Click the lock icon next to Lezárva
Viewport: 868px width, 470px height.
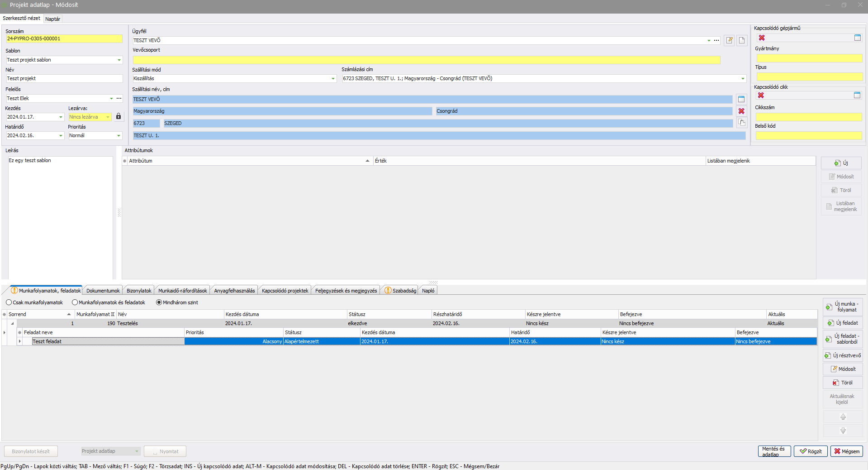119,117
